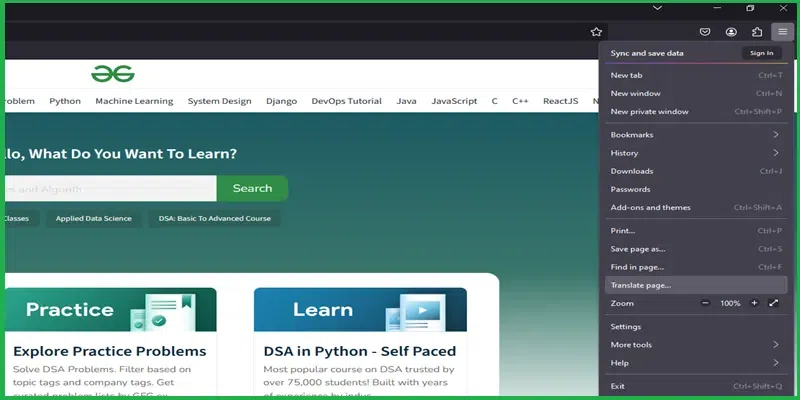Expand the Help submenu
This screenshot has width=800, height=400.
coord(696,363)
